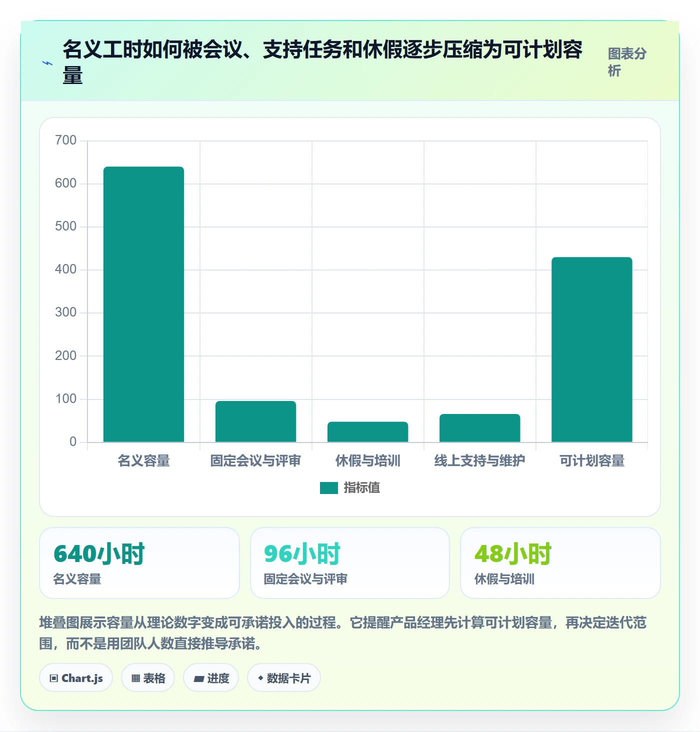Open the 640小时 名义容量 data card
Screen dimensions: 700x732
(139, 563)
